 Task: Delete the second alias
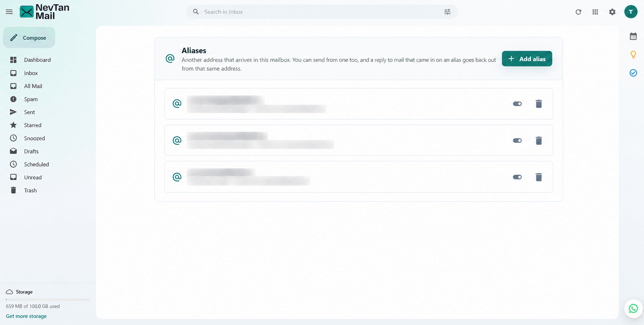539,140
